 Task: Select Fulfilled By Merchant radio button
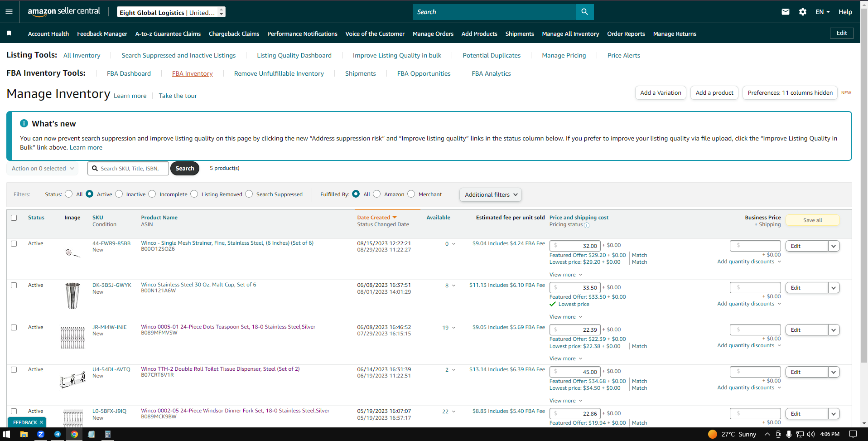point(411,194)
